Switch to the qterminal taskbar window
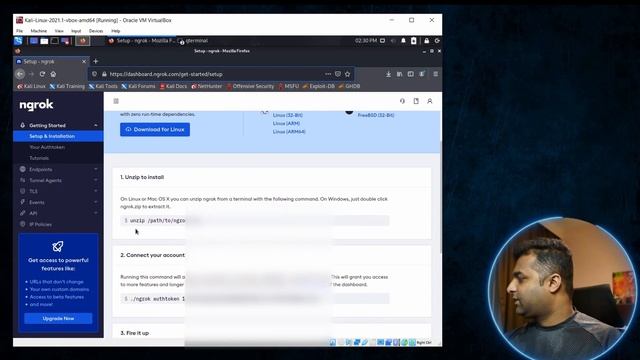This screenshot has width=640, height=360. pyautogui.click(x=194, y=41)
